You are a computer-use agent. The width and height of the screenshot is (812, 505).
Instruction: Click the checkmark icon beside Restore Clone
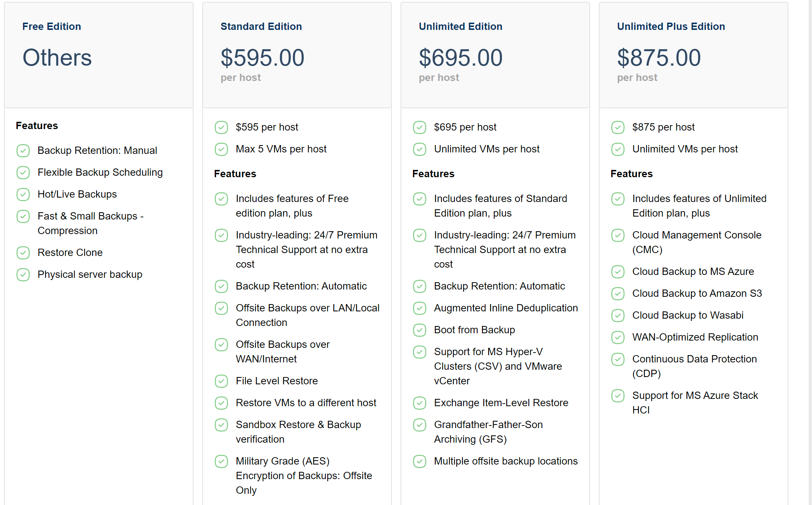(23, 253)
